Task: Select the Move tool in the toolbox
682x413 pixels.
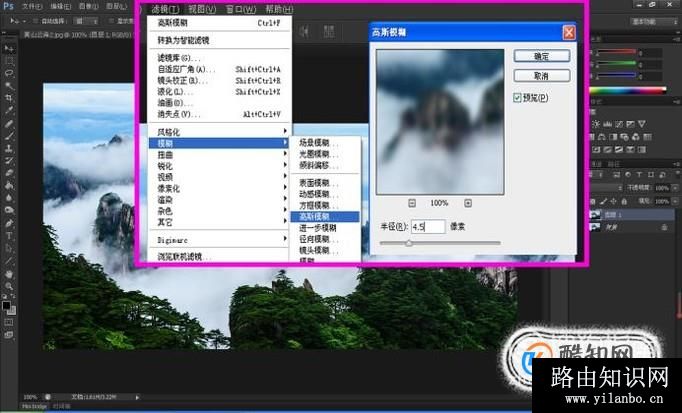Action: point(9,48)
